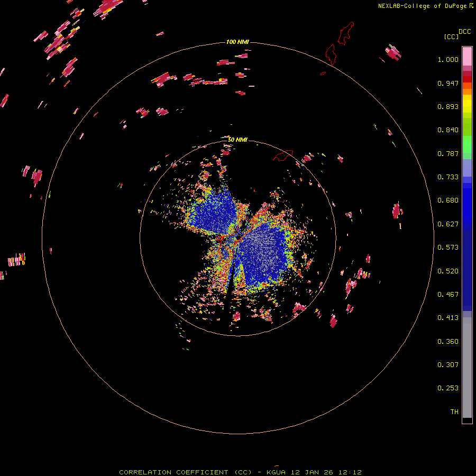Click the 1.000 value on color scale
476x476 pixels.
point(448,59)
